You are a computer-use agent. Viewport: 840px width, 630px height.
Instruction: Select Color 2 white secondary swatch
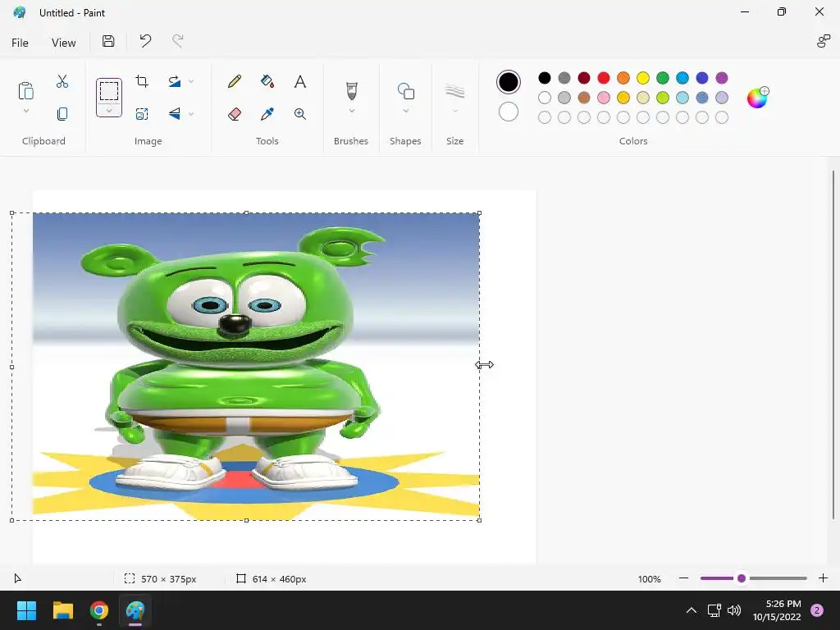(x=509, y=112)
